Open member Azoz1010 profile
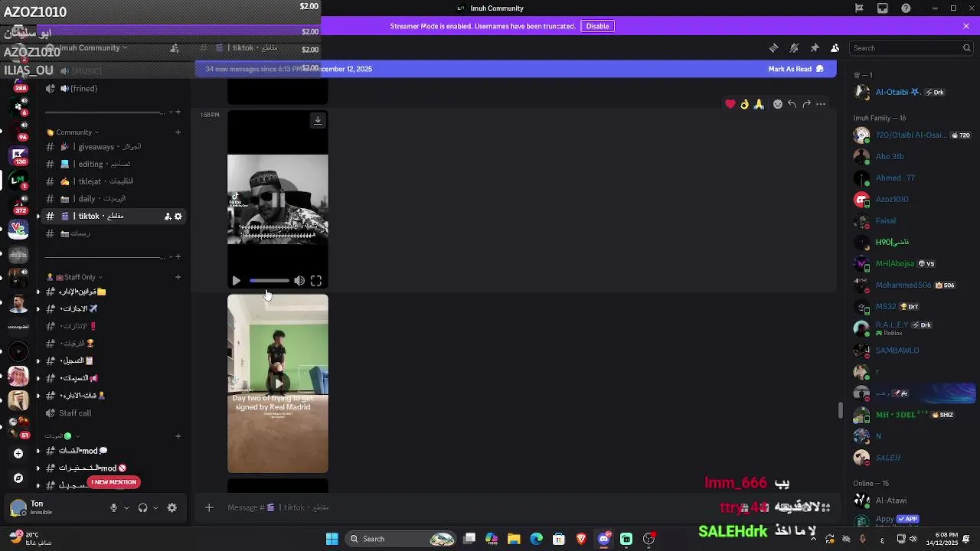Screen dimensions: 980x551 (x=911, y=199)
